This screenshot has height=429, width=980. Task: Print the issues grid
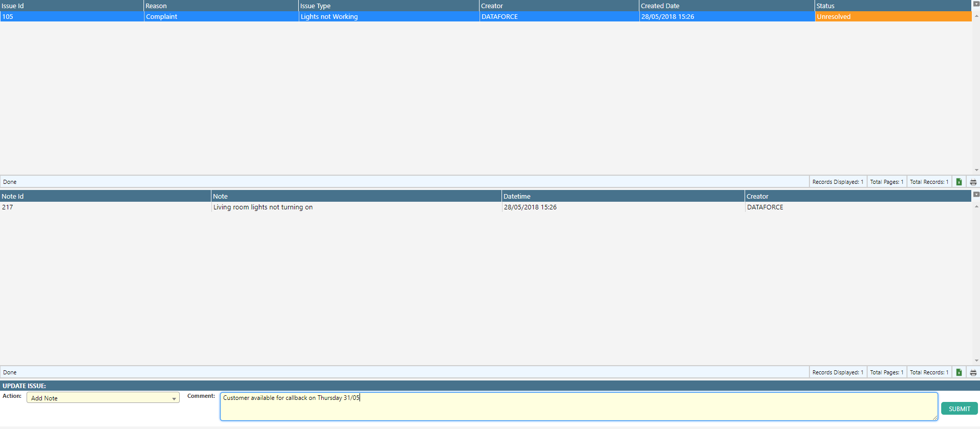[973, 182]
